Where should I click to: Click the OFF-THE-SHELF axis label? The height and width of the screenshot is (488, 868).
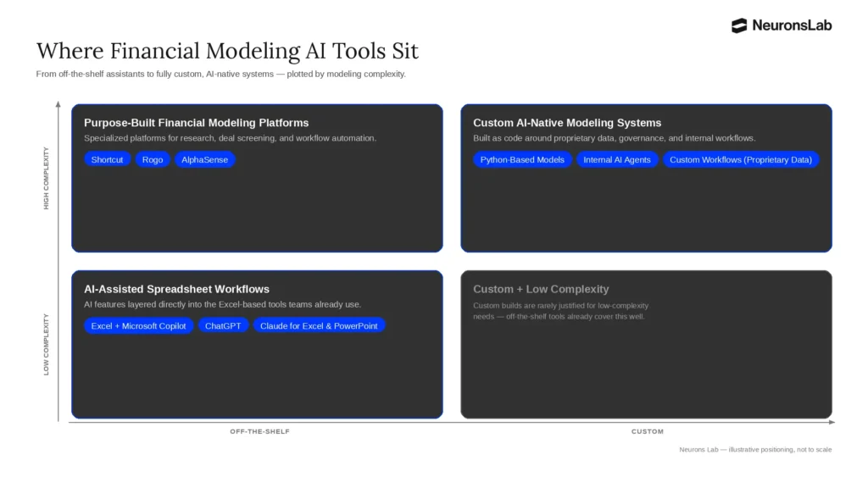click(x=259, y=431)
